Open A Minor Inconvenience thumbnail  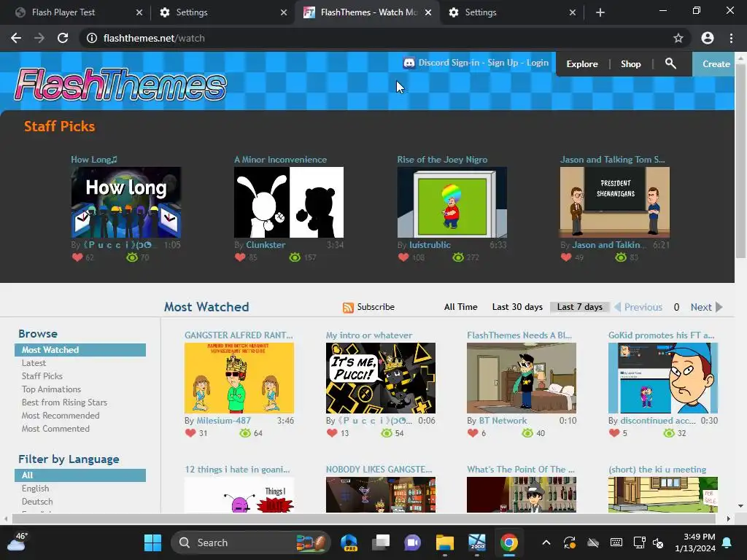[x=289, y=203]
